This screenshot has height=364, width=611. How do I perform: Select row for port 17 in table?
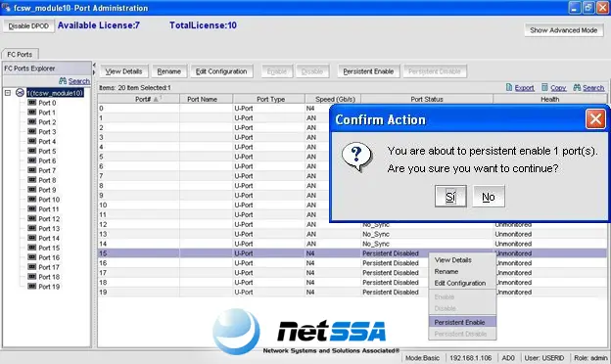pos(263,273)
